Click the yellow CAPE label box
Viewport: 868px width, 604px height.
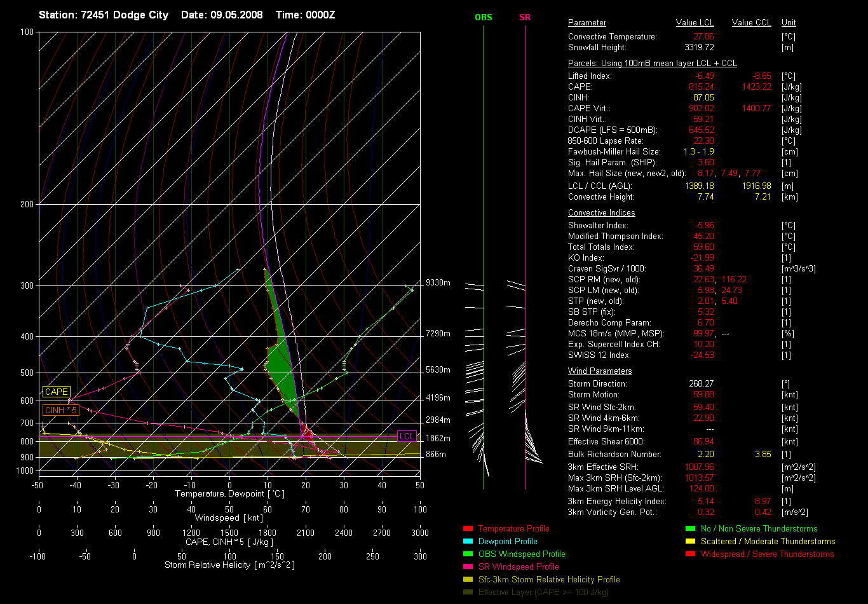[57, 392]
